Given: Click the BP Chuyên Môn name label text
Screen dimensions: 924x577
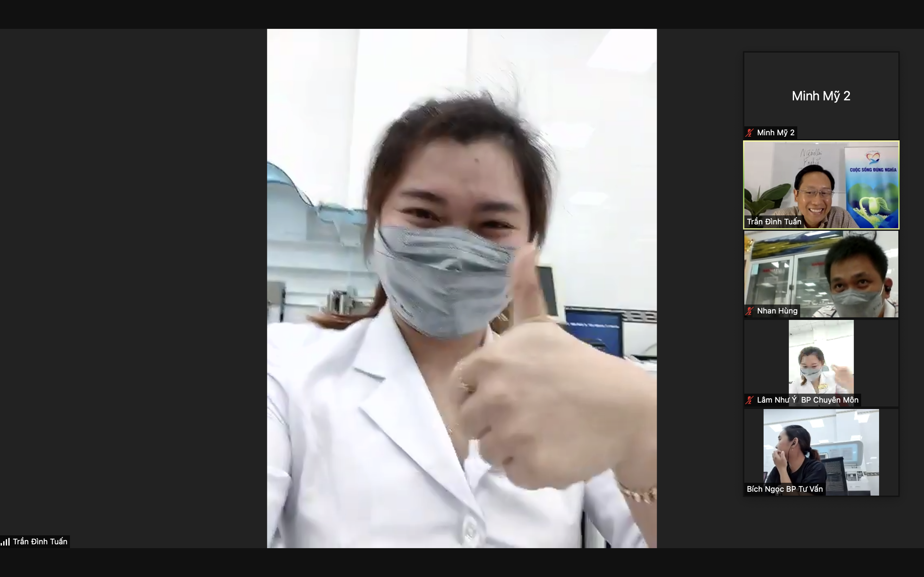Looking at the screenshot, I should point(829,400).
